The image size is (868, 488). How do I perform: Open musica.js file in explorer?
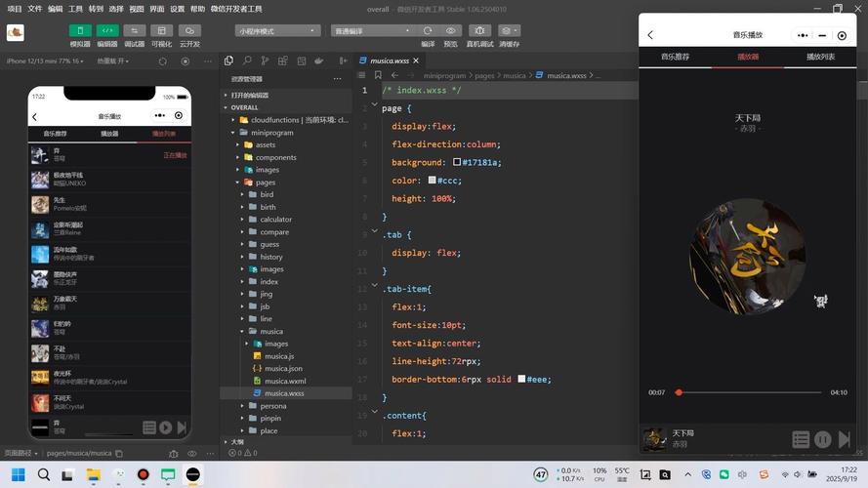pyautogui.click(x=278, y=356)
